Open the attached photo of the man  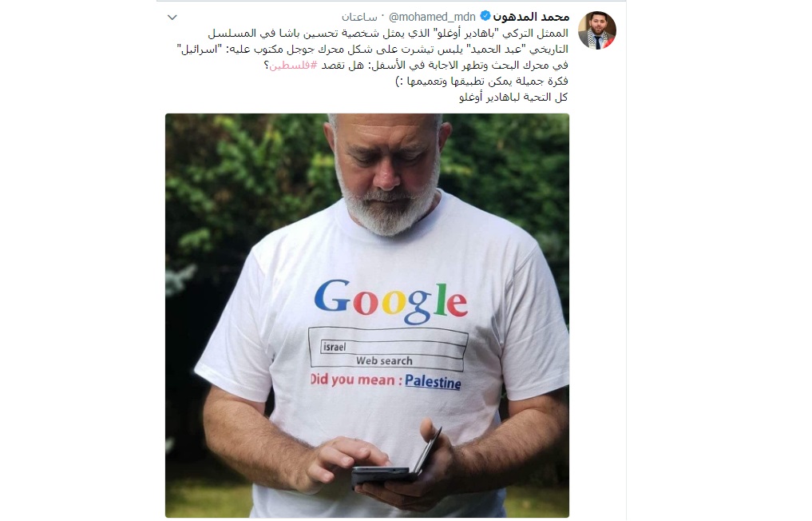(x=367, y=315)
